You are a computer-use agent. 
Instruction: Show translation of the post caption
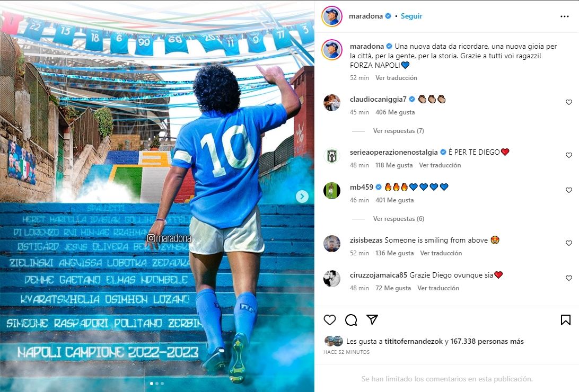396,78
